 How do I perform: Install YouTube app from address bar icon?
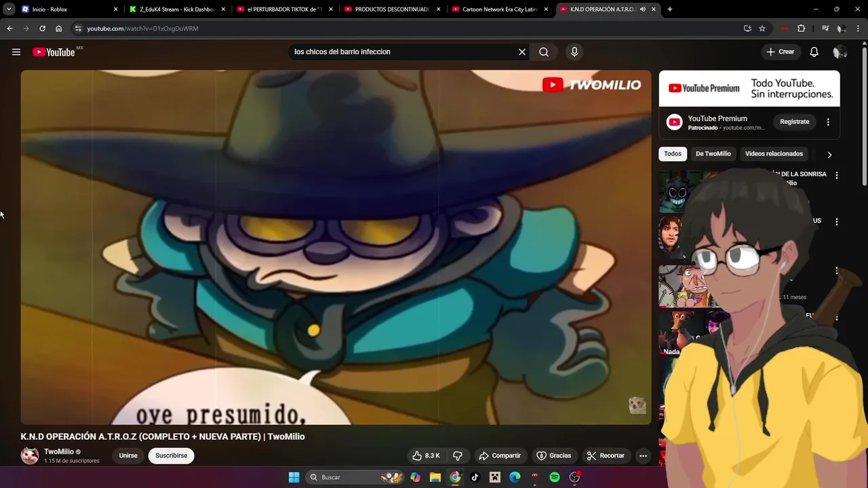pos(747,28)
